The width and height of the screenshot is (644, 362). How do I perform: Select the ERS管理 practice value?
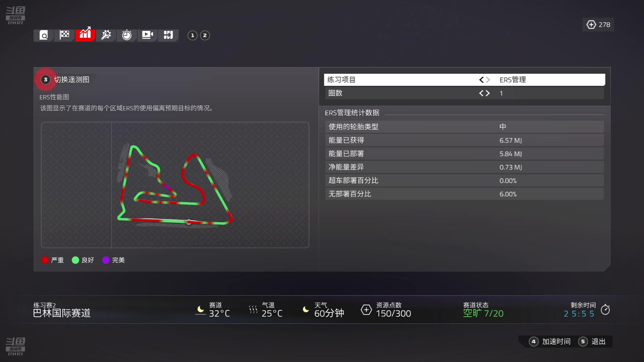[513, 80]
